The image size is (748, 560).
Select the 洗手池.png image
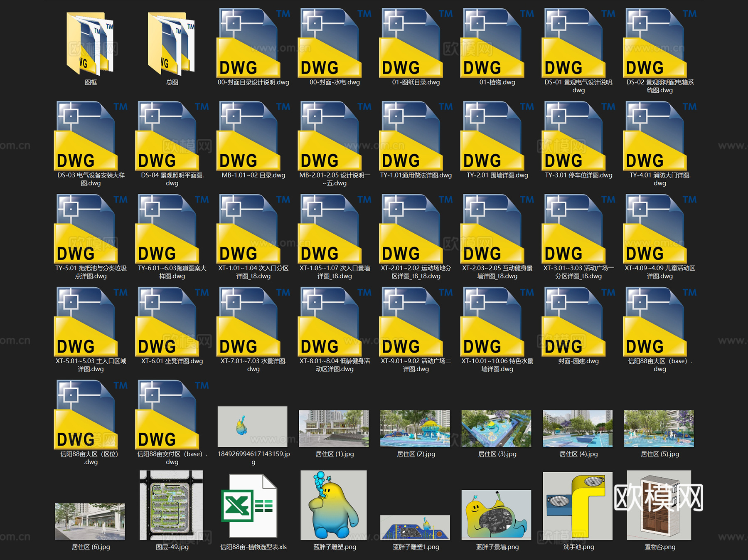(x=578, y=506)
